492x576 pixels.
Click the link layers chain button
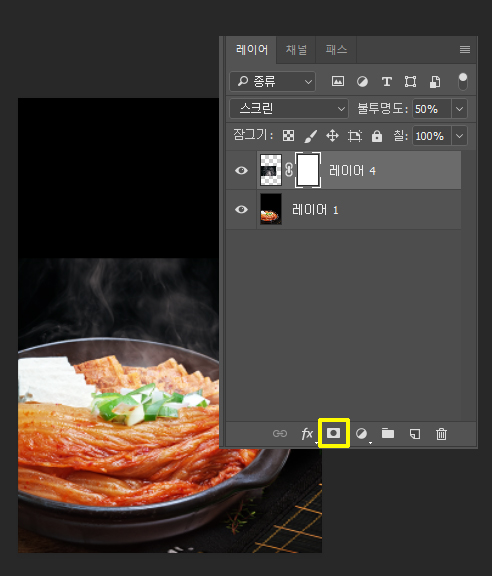pos(280,434)
